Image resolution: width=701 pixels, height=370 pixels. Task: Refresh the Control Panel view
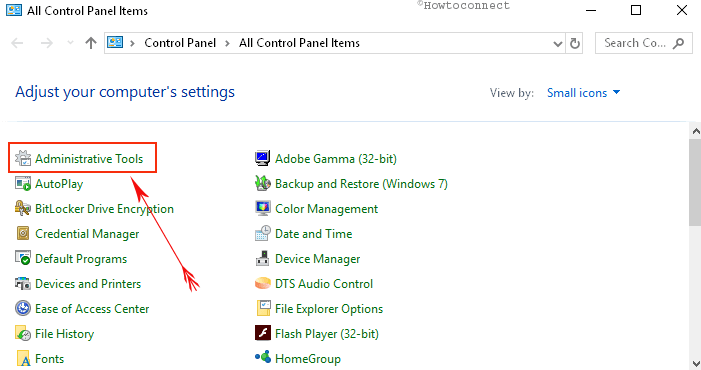click(574, 43)
